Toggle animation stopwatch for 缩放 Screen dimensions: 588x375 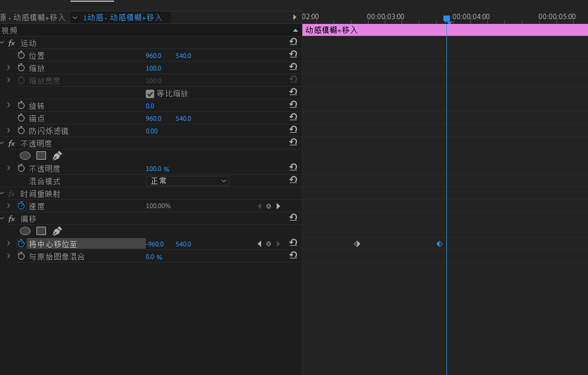pyautogui.click(x=22, y=68)
